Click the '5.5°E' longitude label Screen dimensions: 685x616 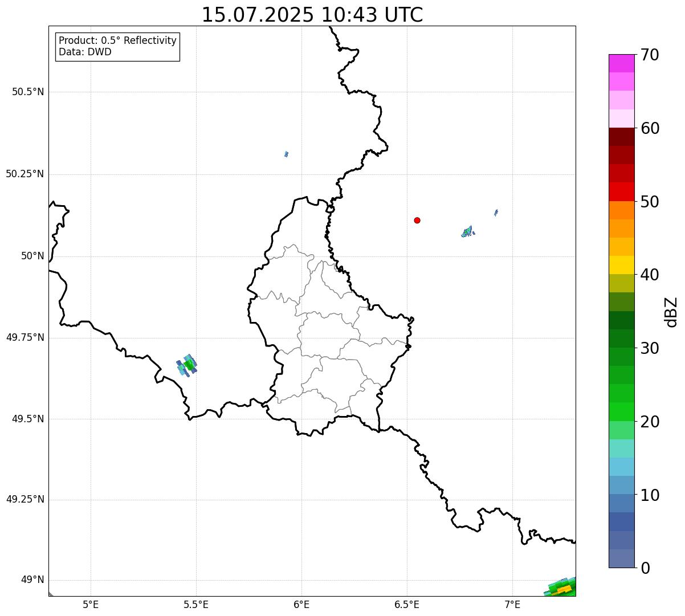point(196,604)
